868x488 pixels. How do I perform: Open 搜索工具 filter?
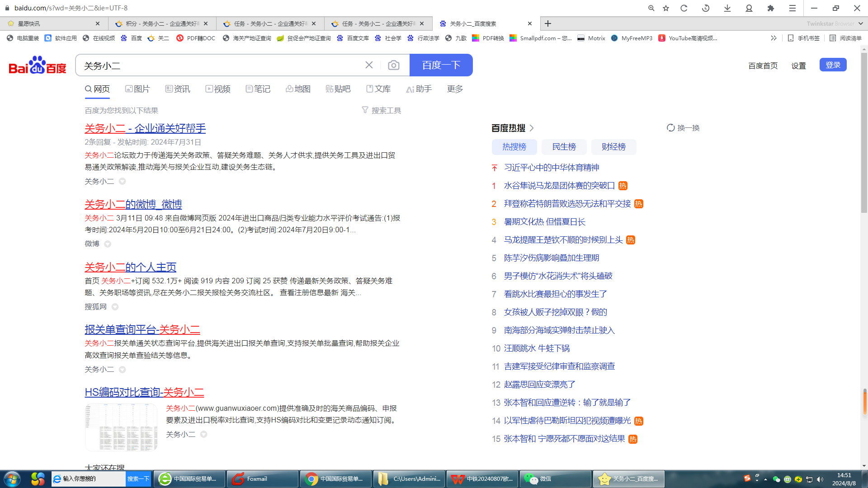pyautogui.click(x=382, y=110)
